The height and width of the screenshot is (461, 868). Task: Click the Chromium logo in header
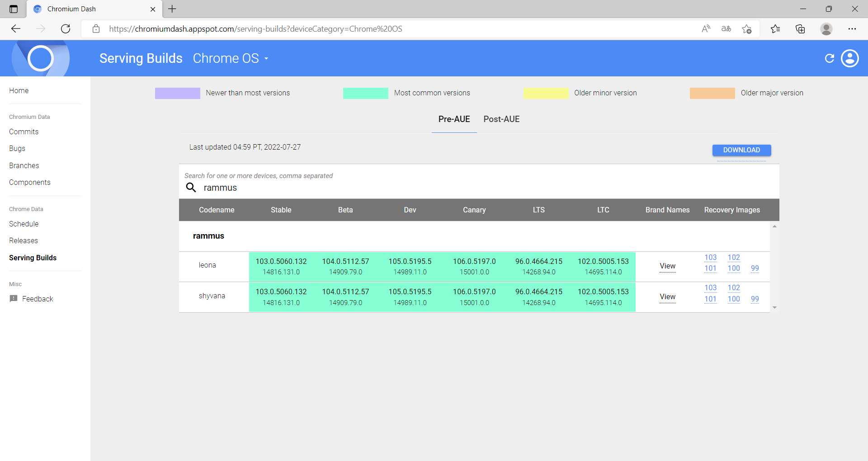pyautogui.click(x=41, y=58)
